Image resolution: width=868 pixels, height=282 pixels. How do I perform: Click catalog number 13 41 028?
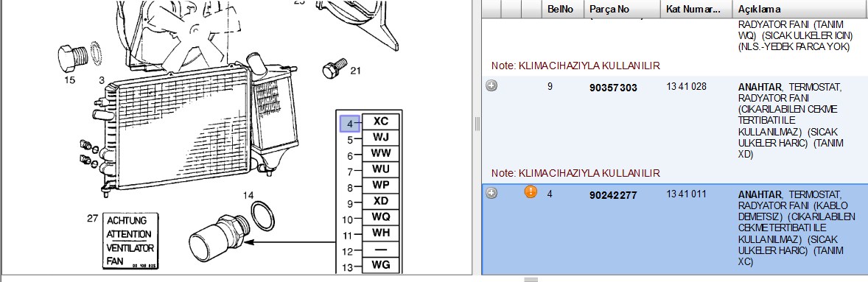point(687,87)
